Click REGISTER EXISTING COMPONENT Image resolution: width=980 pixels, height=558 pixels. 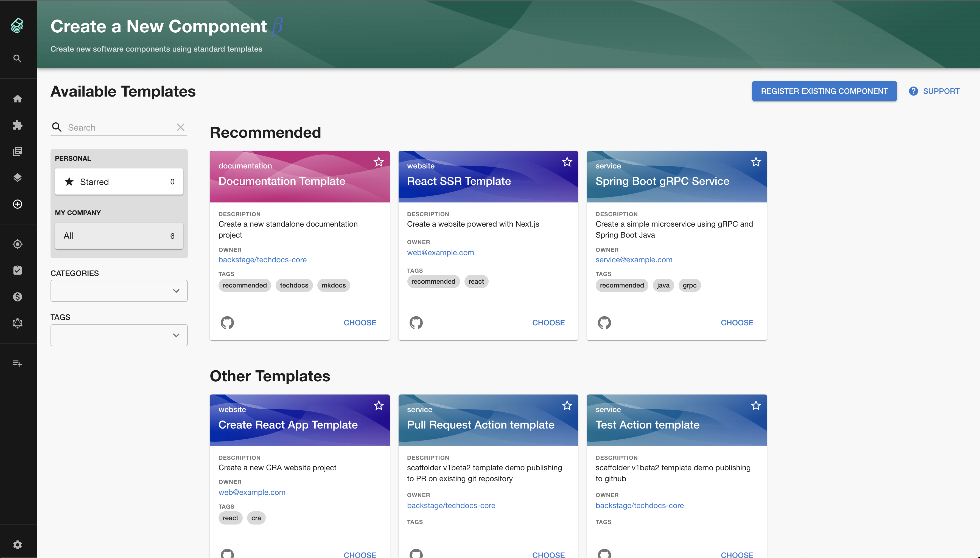point(824,91)
